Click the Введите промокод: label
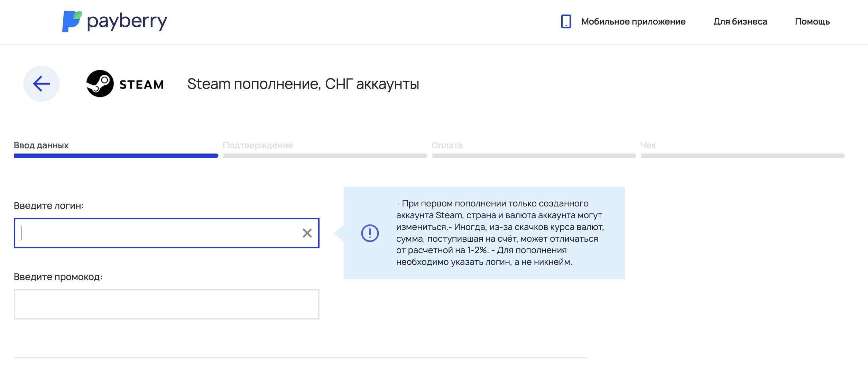 [x=58, y=277]
